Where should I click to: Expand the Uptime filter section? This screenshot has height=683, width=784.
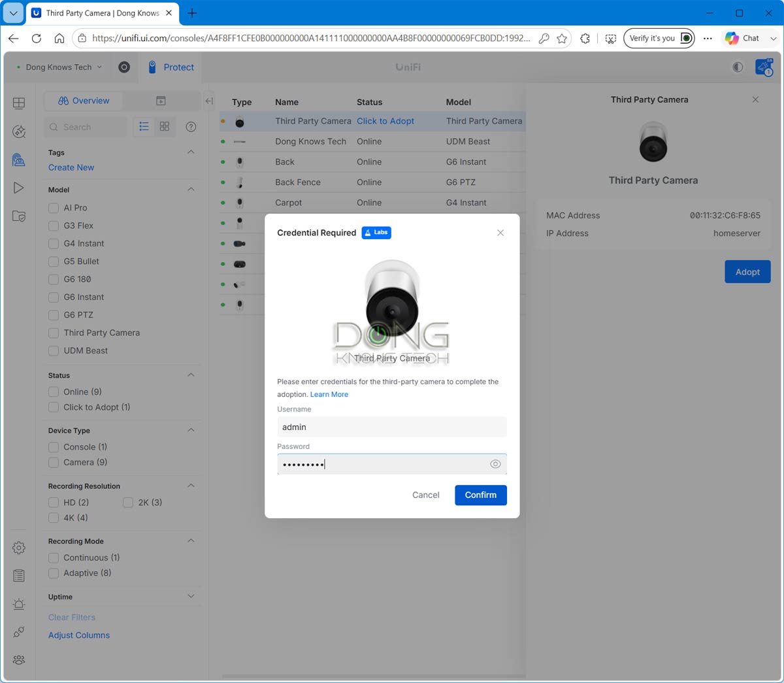(x=191, y=596)
